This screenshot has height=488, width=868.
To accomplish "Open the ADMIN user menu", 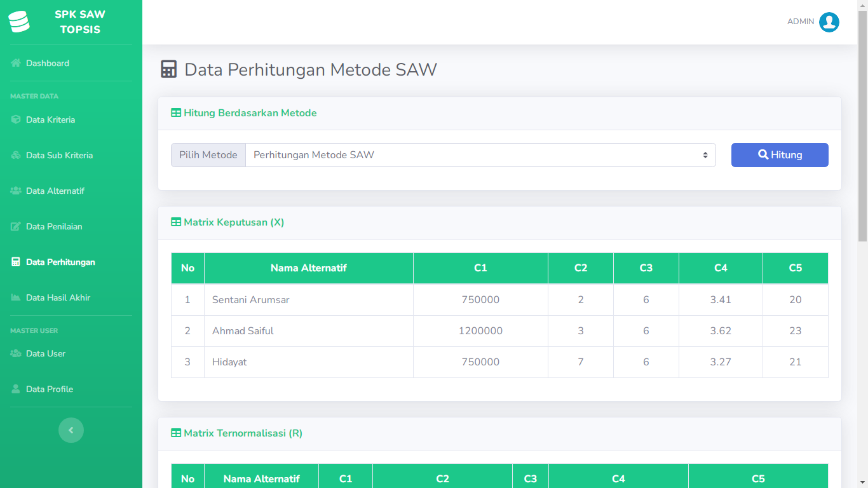I will point(813,22).
